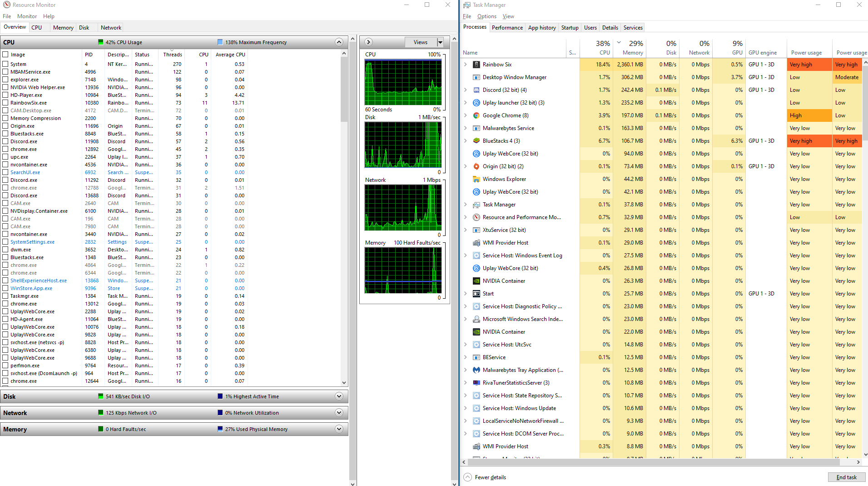Open the Views dropdown arrow
The width and height of the screenshot is (868, 486).
(440, 42)
